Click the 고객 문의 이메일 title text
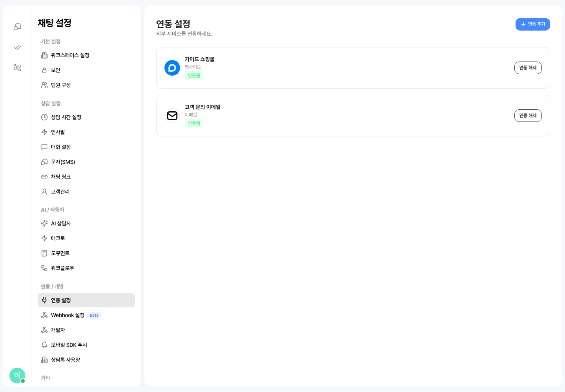 [202, 107]
